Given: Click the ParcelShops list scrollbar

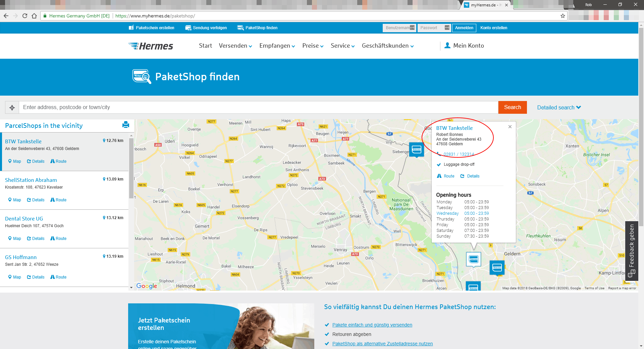Looking at the screenshot, I should click(x=131, y=168).
